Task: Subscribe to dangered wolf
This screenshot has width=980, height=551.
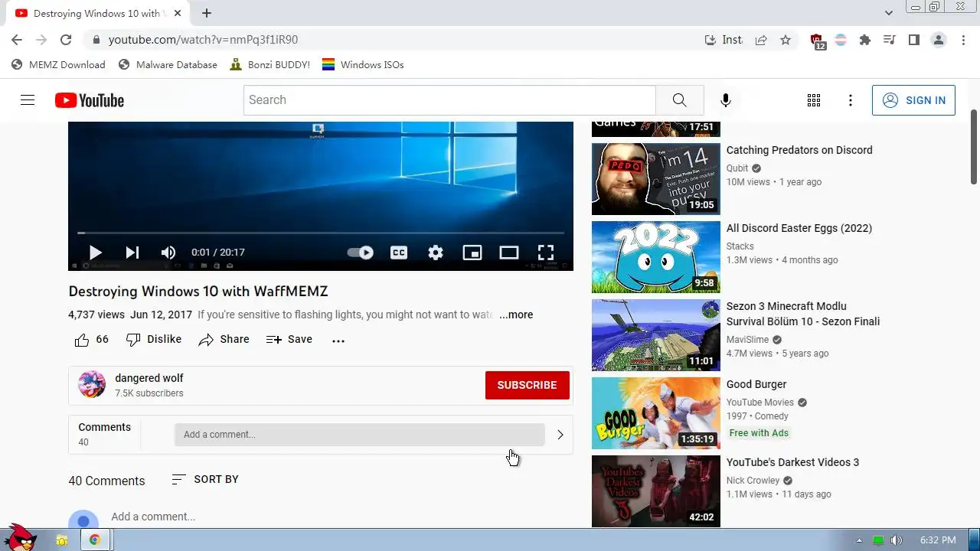Action: tap(528, 385)
